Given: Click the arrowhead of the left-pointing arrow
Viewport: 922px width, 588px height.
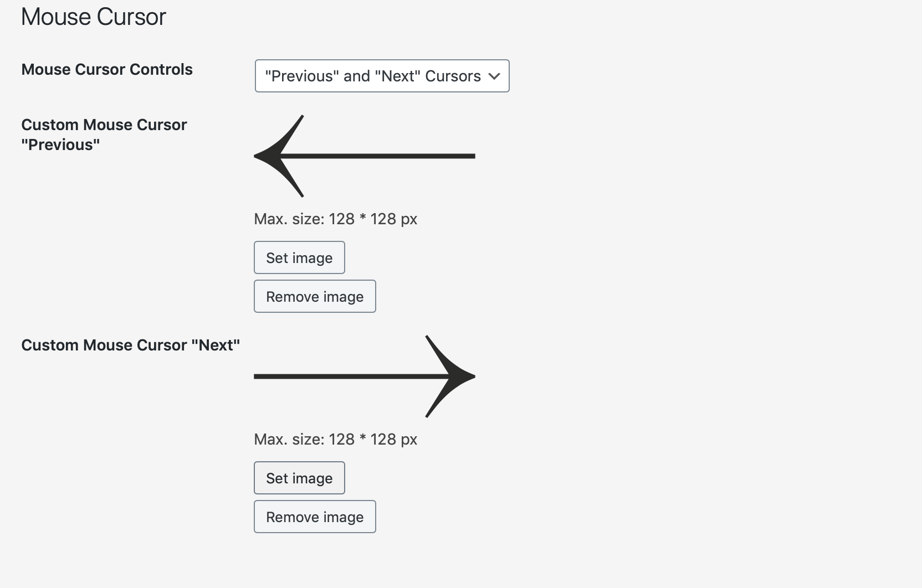Looking at the screenshot, I should 275,156.
